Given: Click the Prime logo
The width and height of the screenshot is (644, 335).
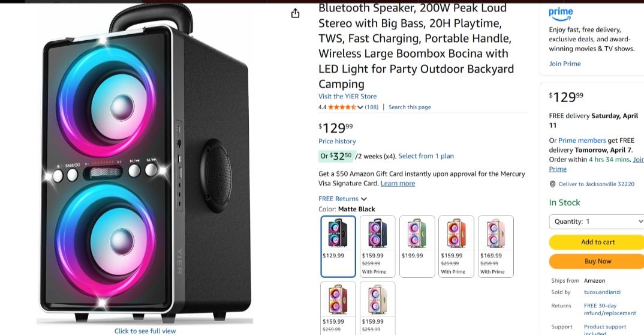Looking at the screenshot, I should pyautogui.click(x=561, y=12).
